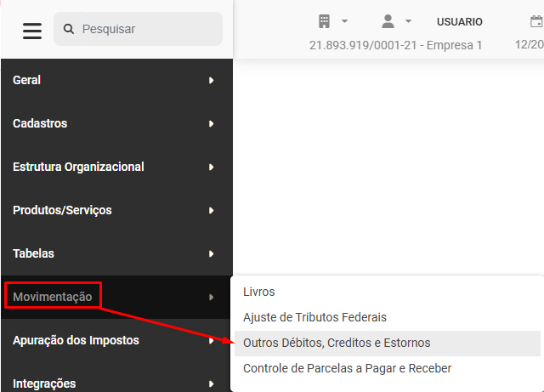This screenshot has width=544, height=392.
Task: Click the 21.893.919/0001-21 - Empresa 1 text
Action: tap(395, 45)
